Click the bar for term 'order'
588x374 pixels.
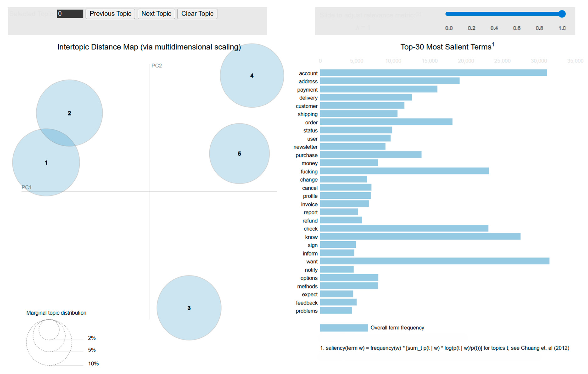click(x=386, y=122)
